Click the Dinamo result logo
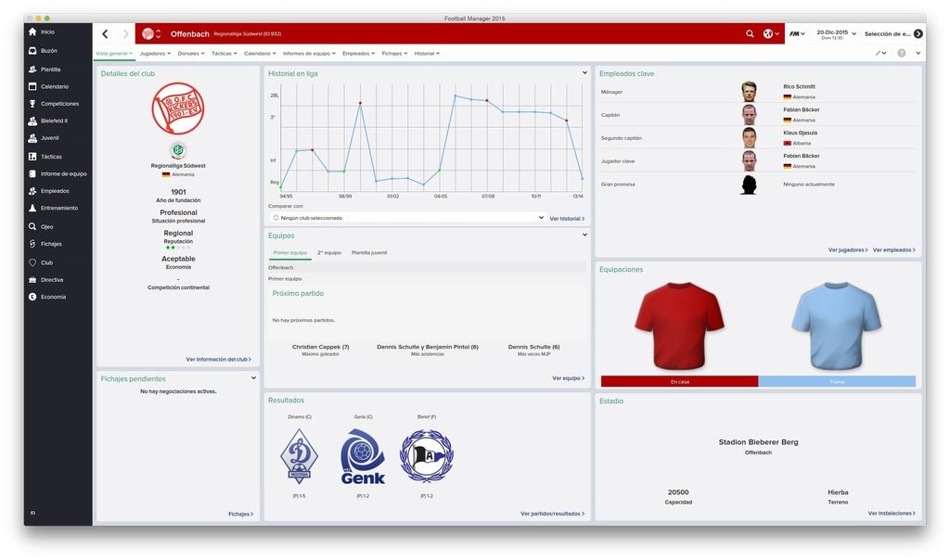Viewport: 950px width, 560px height. point(300,456)
